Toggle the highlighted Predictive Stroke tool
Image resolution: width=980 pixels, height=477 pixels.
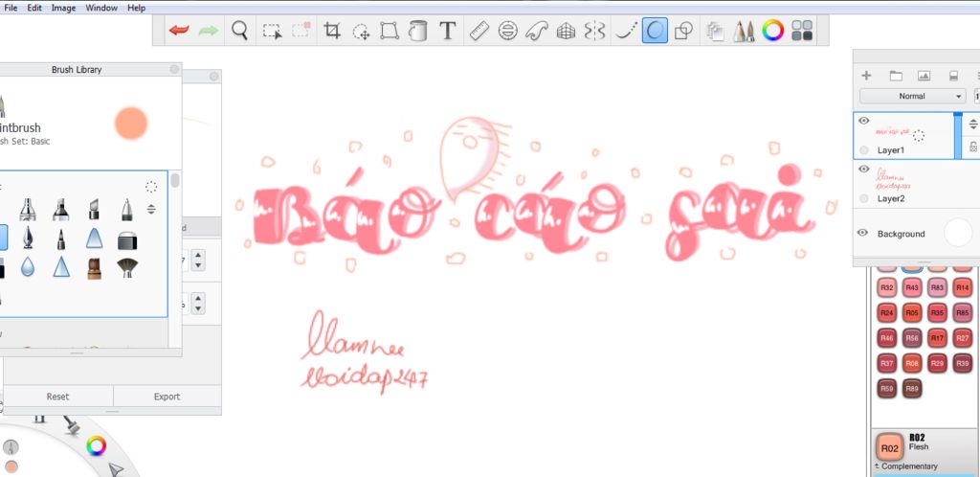655,30
